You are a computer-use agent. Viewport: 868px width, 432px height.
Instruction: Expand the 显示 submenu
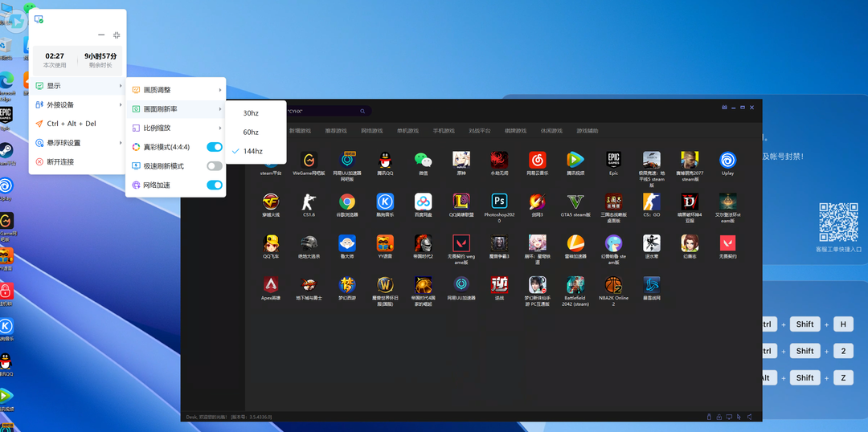pos(77,86)
